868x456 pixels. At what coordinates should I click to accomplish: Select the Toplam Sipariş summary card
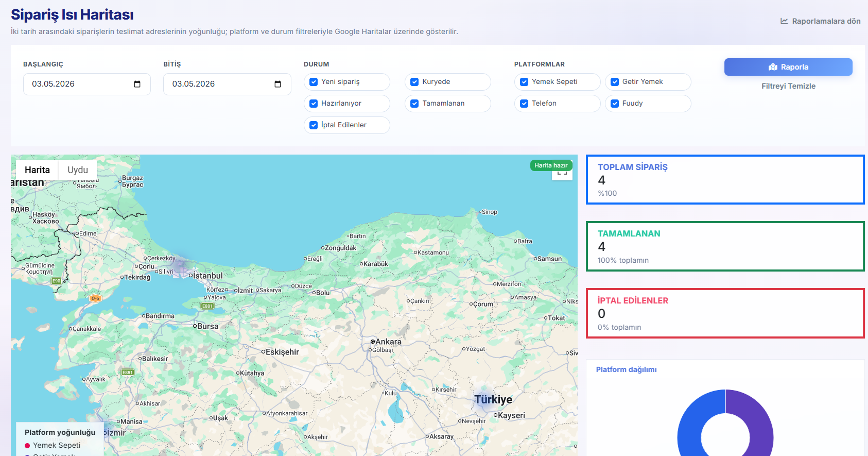[725, 180]
